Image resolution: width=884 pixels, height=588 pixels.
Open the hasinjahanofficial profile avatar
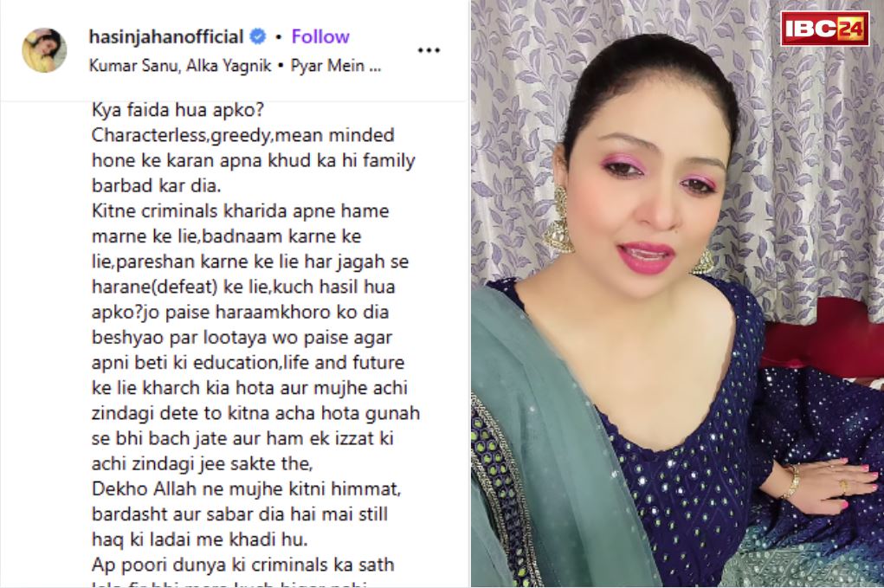click(x=44, y=49)
